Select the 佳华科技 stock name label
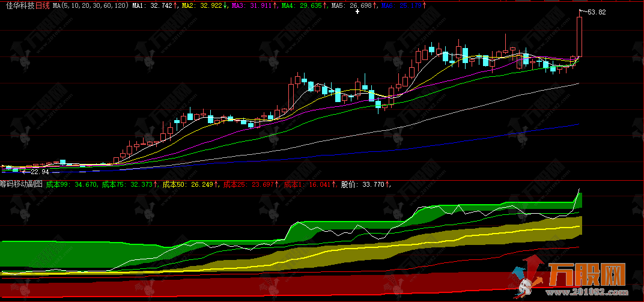The height and width of the screenshot is (302, 644). [17, 5]
